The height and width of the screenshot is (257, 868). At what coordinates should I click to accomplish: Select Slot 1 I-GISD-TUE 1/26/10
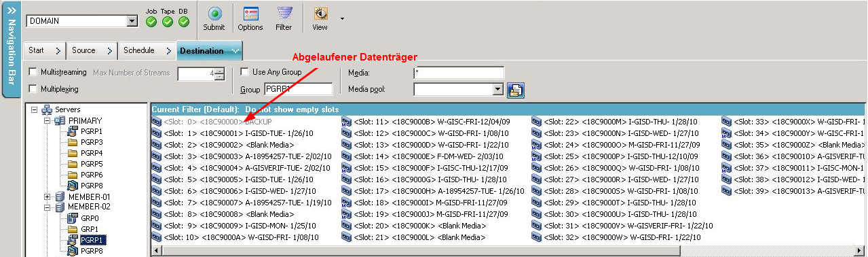coord(238,133)
